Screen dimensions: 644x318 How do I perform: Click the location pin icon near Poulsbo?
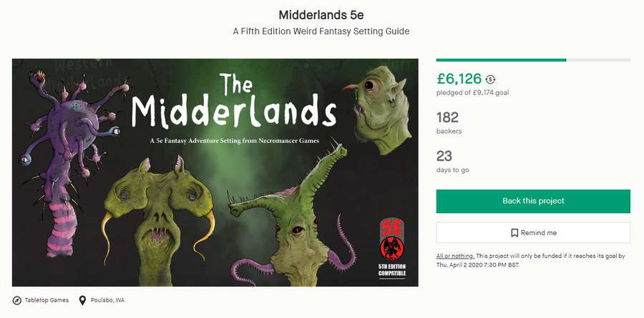pyautogui.click(x=83, y=300)
